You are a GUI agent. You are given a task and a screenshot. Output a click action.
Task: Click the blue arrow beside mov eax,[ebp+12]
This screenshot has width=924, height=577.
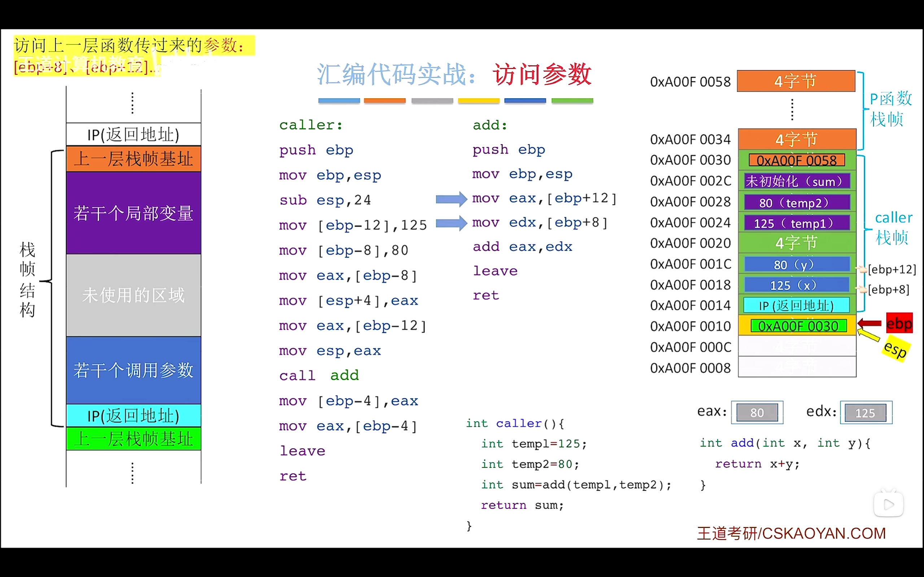(451, 199)
